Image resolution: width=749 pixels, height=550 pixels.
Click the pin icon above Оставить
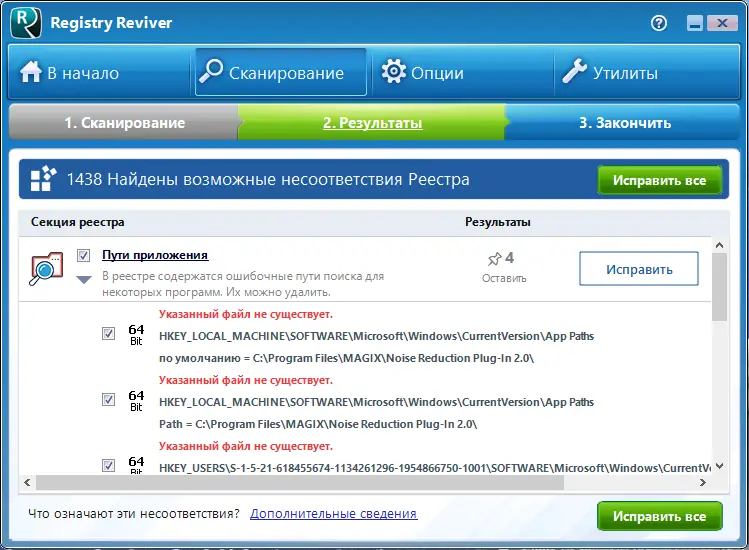[x=494, y=259]
